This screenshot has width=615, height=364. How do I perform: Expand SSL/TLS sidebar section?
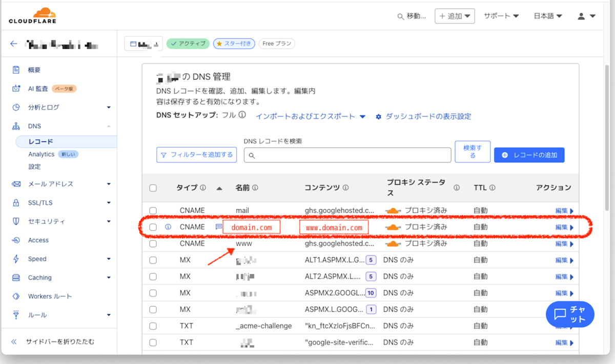click(109, 203)
